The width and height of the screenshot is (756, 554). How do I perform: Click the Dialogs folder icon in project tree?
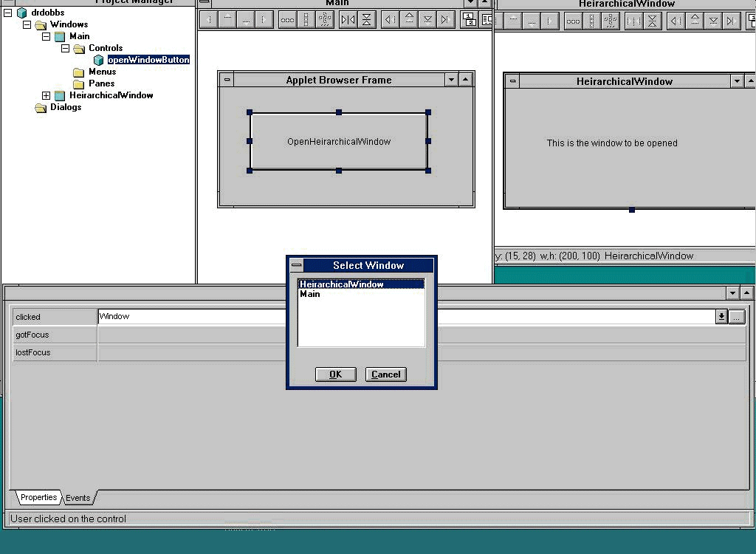pyautogui.click(x=41, y=108)
